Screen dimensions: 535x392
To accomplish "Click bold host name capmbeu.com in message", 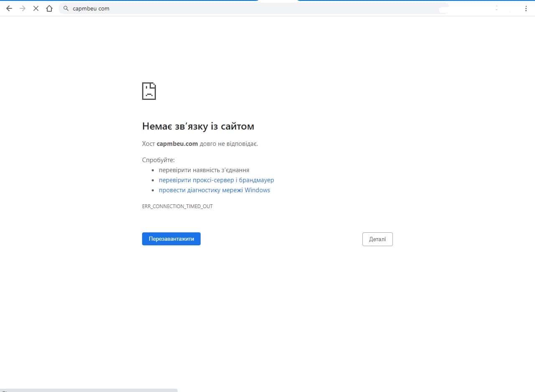I will 177,144.
